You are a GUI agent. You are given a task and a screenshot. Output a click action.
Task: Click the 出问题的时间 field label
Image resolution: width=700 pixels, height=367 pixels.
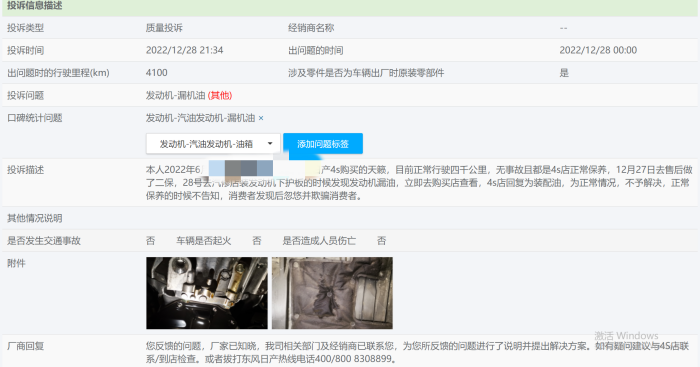pyautogui.click(x=316, y=50)
